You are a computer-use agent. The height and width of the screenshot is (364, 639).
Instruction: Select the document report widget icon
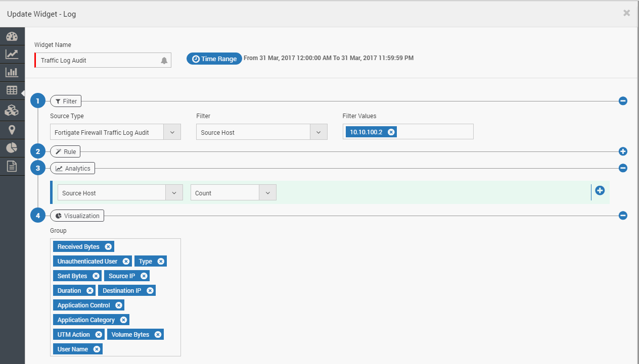[12, 166]
